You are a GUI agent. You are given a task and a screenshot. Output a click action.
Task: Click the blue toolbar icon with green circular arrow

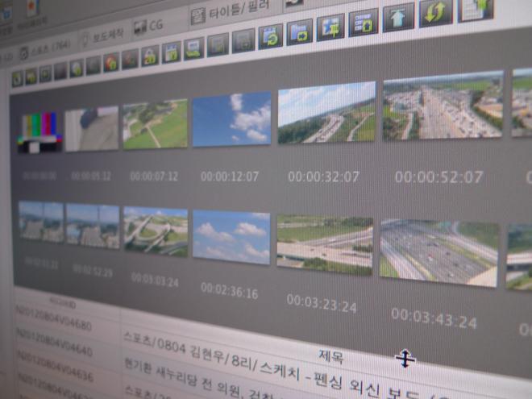pos(270,36)
